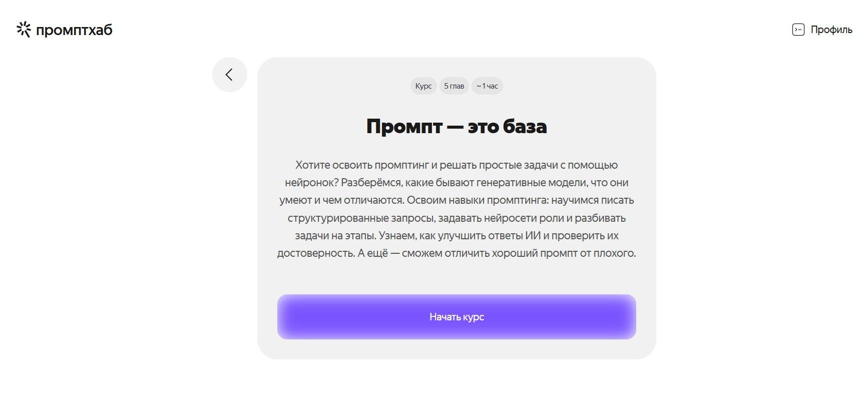Go back using the left chevron button
This screenshot has width=868, height=415.
(x=229, y=75)
